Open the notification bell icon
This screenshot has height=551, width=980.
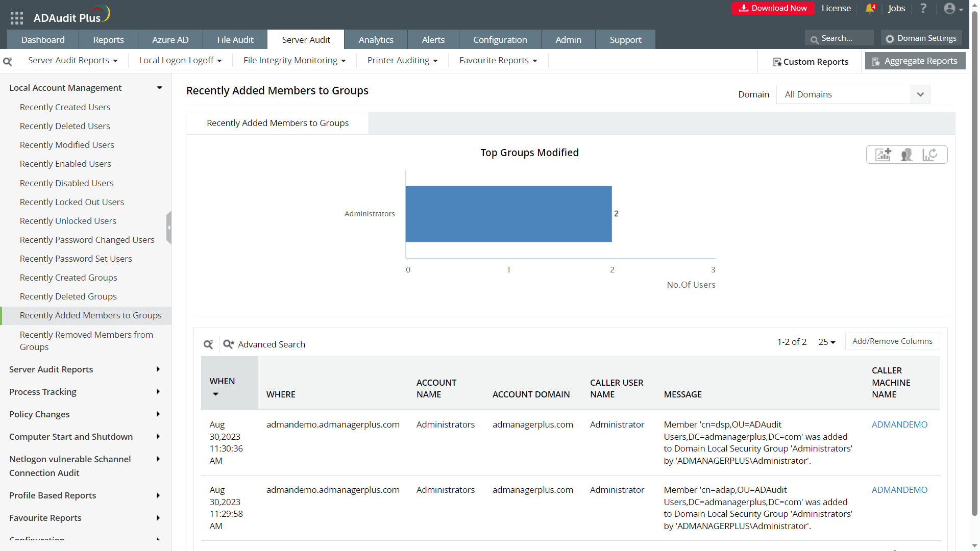pos(870,8)
